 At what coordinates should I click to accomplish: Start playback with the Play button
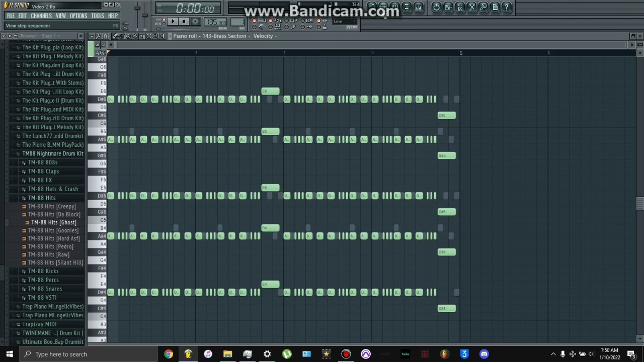pos(173,21)
